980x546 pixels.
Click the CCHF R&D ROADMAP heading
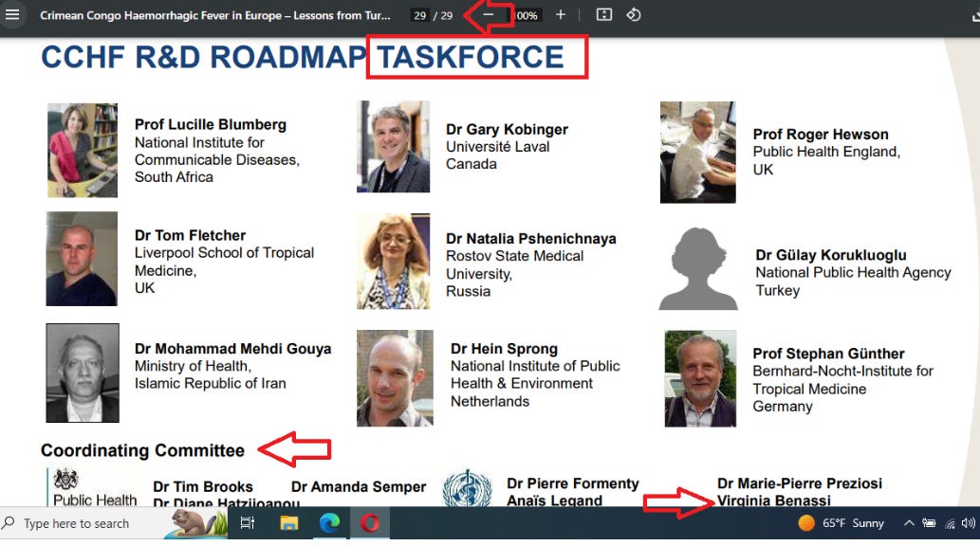point(204,57)
